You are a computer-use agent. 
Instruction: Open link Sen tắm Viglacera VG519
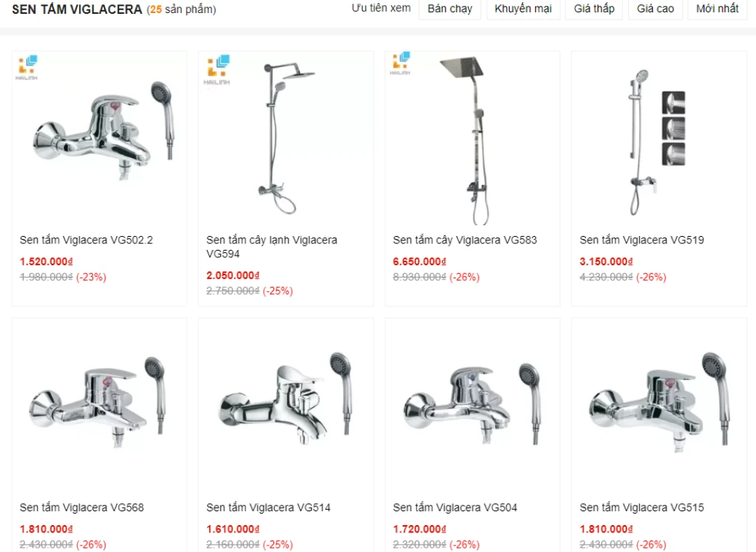[x=642, y=240]
